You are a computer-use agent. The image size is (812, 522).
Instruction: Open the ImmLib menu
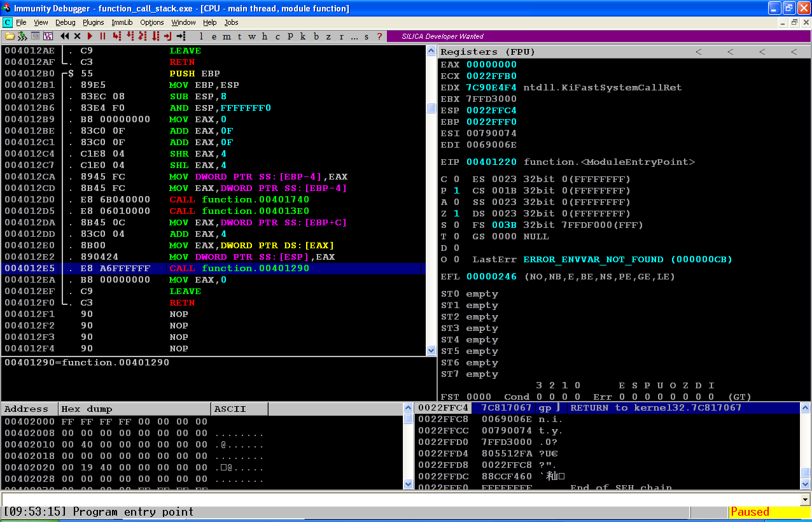click(122, 22)
